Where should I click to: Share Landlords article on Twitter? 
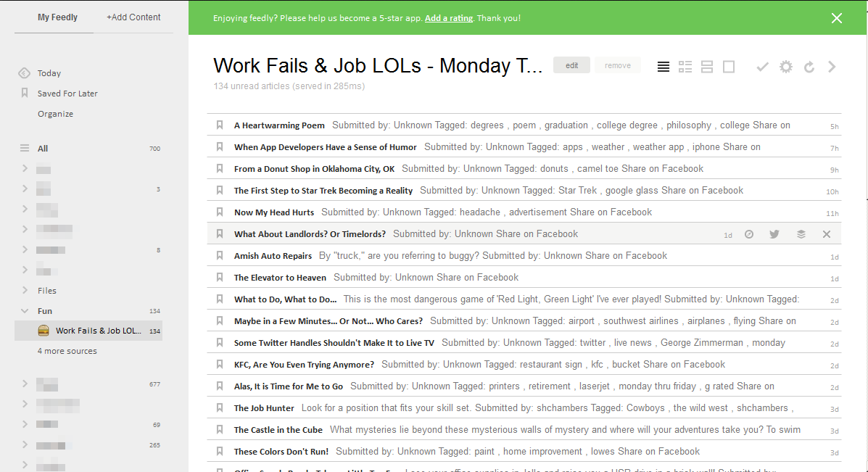coord(774,234)
